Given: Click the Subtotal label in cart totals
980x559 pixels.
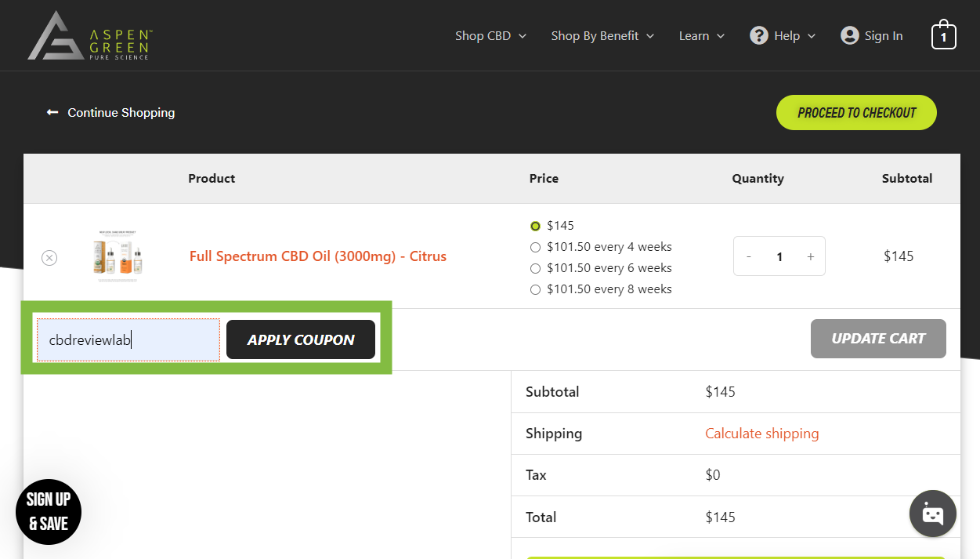Looking at the screenshot, I should click(x=552, y=392).
